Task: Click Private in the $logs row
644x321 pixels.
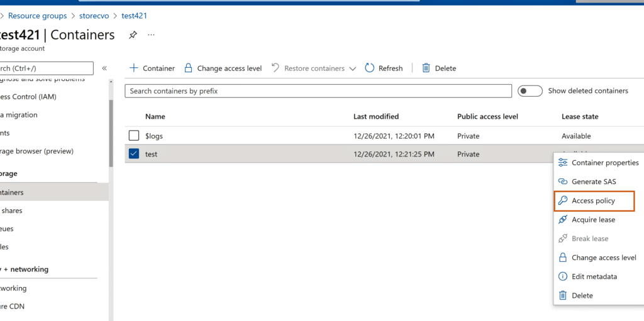Action: point(468,136)
